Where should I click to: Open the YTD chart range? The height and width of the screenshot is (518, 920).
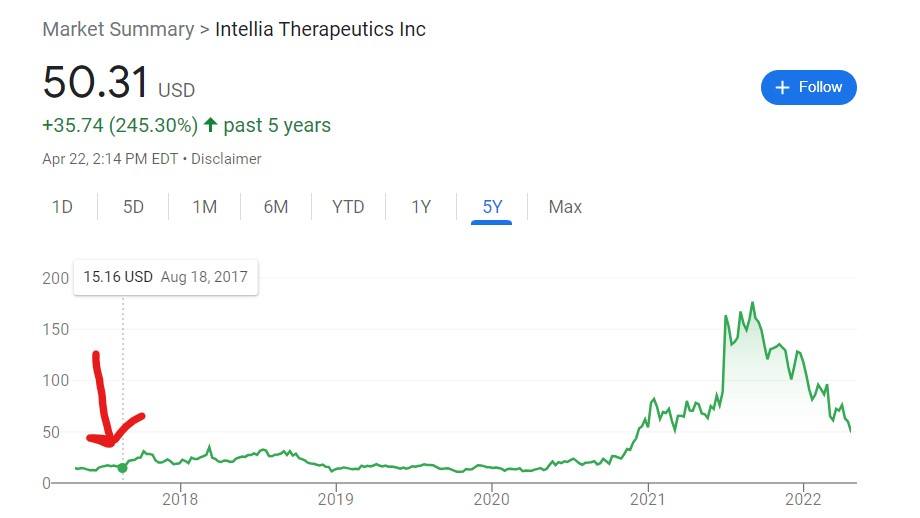(x=348, y=207)
